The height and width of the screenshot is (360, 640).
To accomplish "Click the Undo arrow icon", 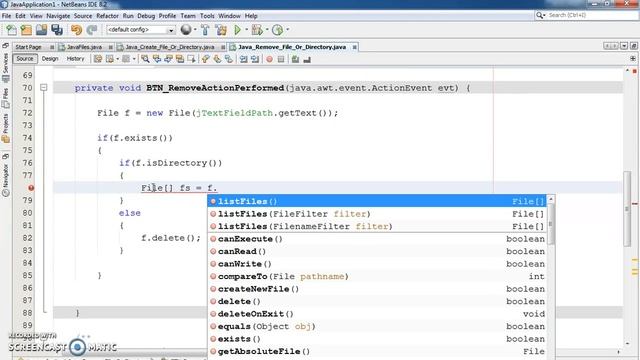I will click(x=76, y=30).
